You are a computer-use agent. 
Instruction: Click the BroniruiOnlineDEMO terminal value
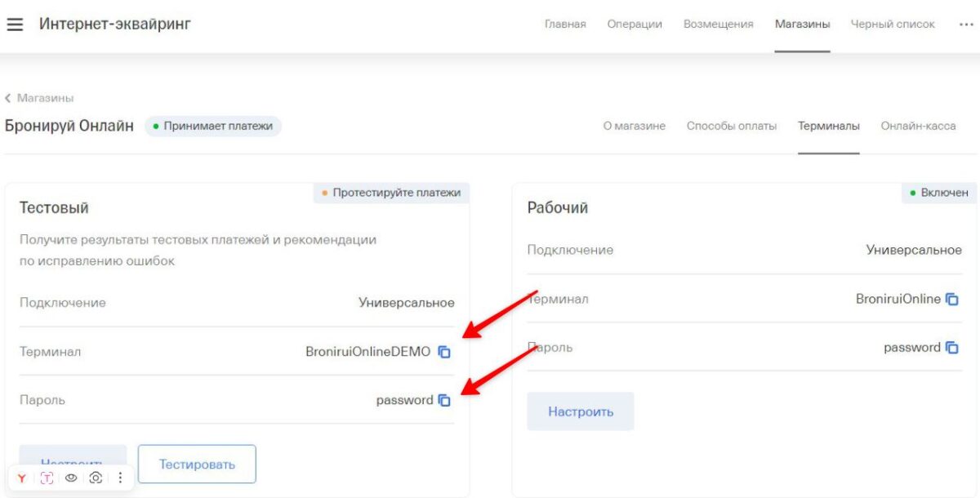(367, 352)
